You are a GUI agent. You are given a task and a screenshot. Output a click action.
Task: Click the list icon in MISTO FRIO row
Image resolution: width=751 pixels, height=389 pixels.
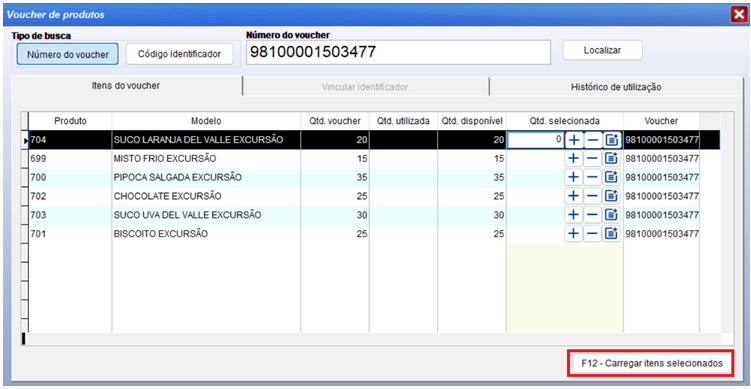pos(611,158)
